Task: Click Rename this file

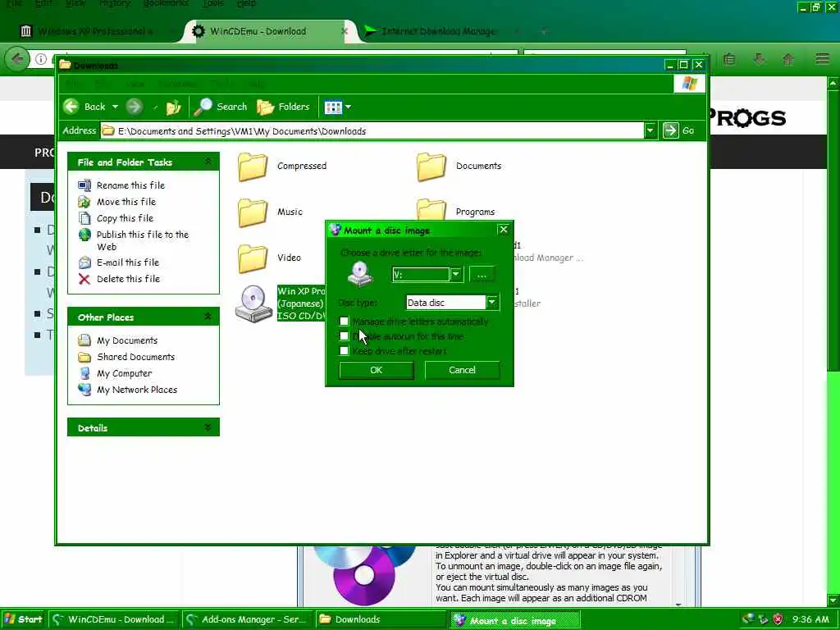Action: (130, 185)
